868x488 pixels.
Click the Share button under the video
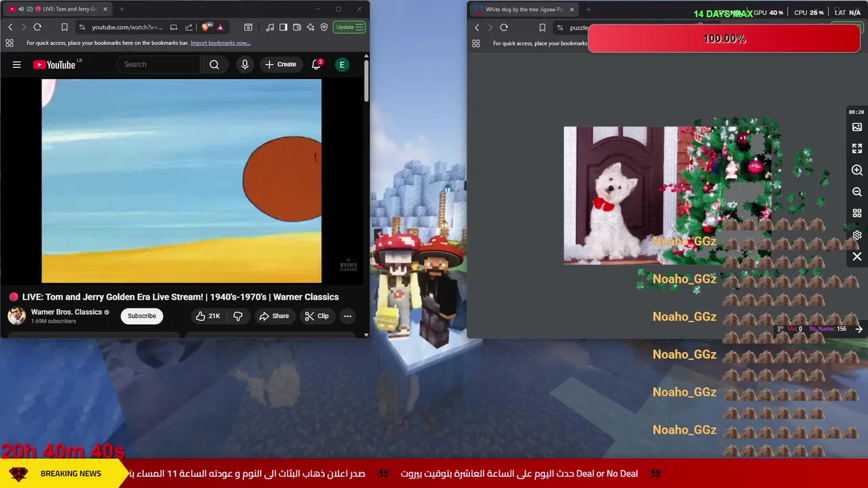274,316
